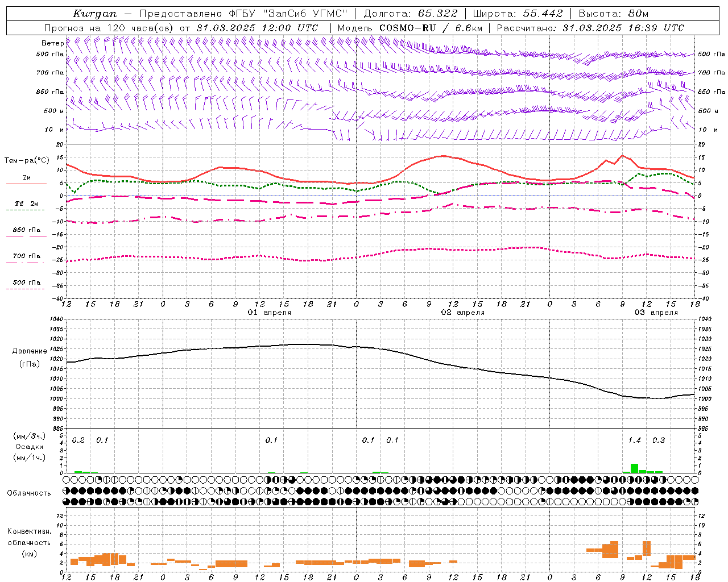Click the line sample under "Td 2м" legend
Viewport: 728px width, 582px height.
tap(25, 210)
